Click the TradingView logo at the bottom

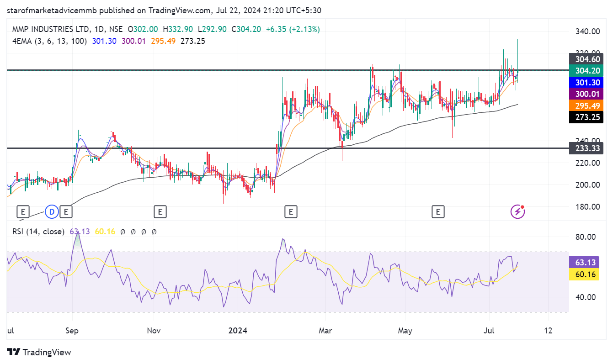point(39,352)
